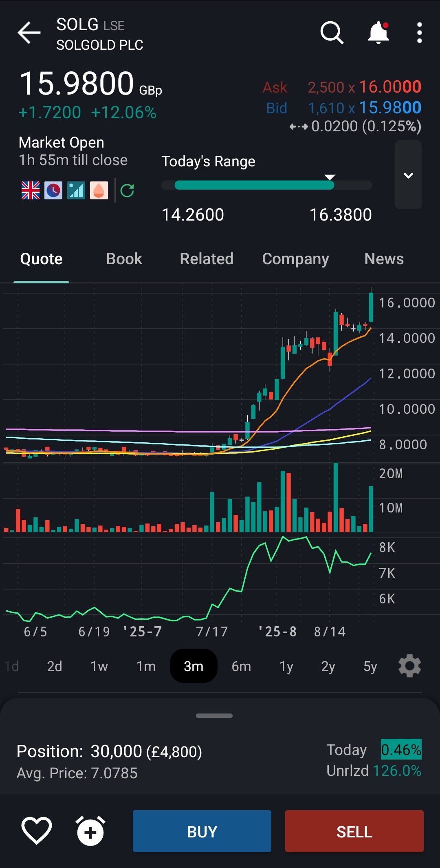
Task: Select 5y chart timeframe
Action: [x=370, y=666]
